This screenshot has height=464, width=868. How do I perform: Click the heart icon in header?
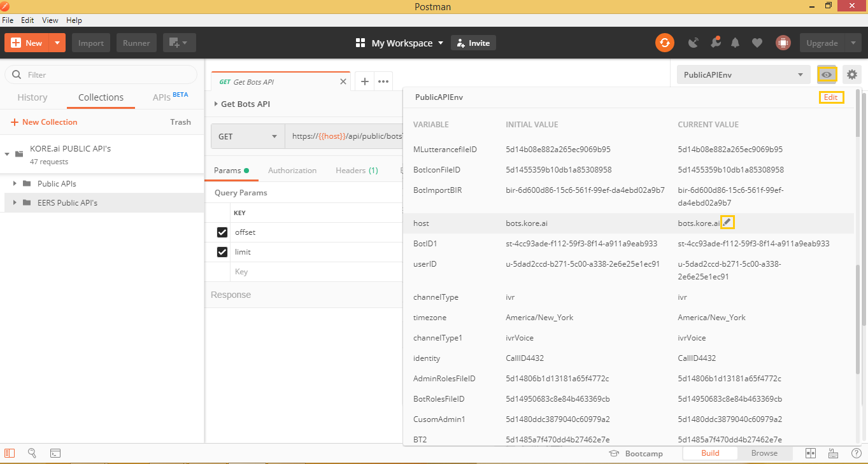click(x=757, y=43)
